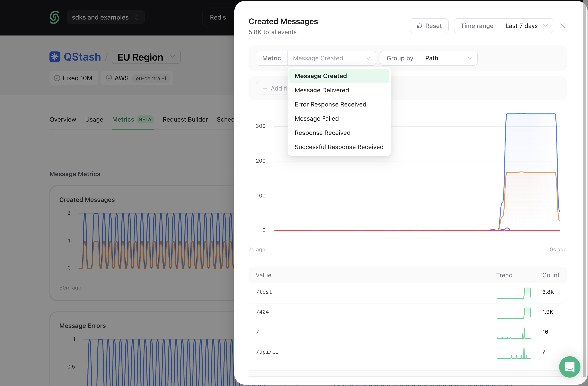Open the EU Region dropdown
The image size is (588, 386).
tap(146, 57)
